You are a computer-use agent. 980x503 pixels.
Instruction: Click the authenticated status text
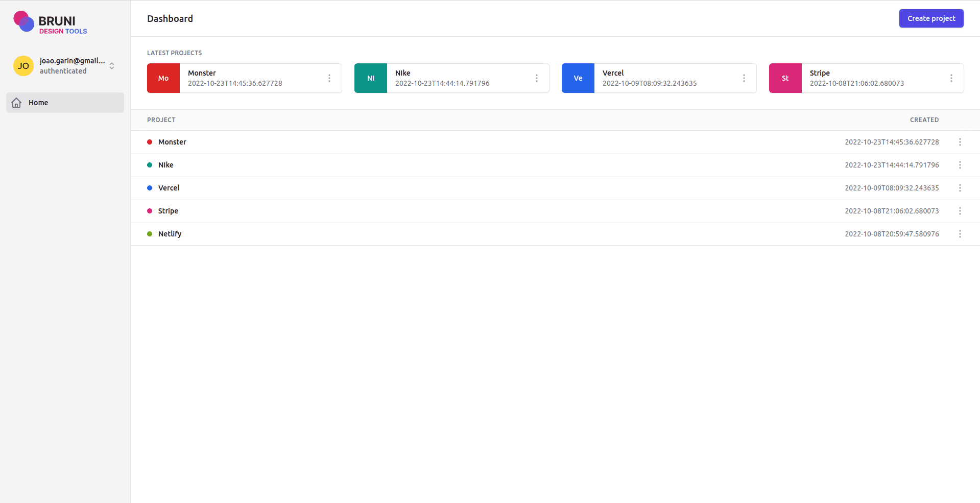tap(63, 71)
